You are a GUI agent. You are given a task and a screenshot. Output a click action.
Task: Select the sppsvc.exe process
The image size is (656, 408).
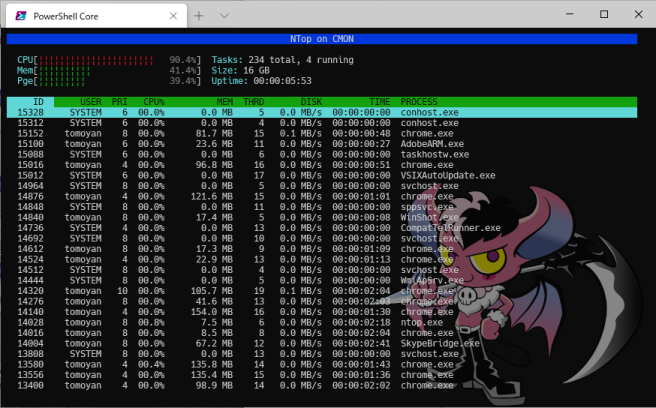click(x=427, y=207)
